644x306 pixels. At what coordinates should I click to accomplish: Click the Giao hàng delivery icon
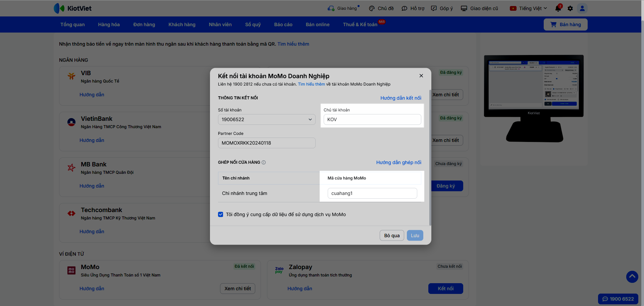[x=331, y=8]
